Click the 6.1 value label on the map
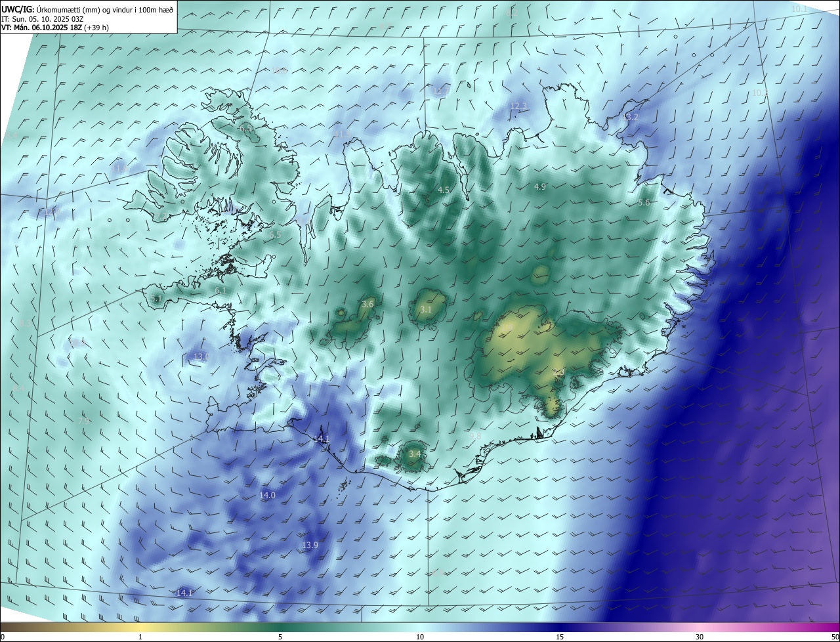The height and width of the screenshot is (642, 840). click(x=220, y=290)
